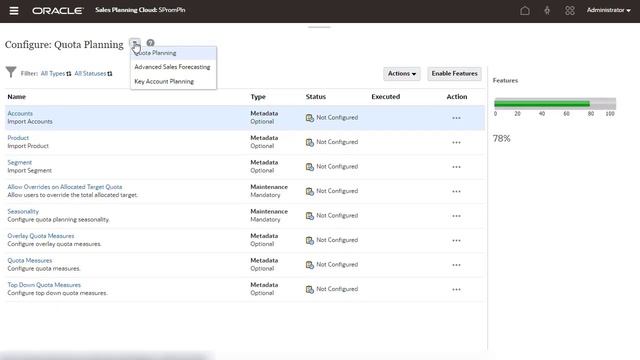The width and height of the screenshot is (640, 360).
Task: Open the Top Down Quota Measures link
Action: 44,285
